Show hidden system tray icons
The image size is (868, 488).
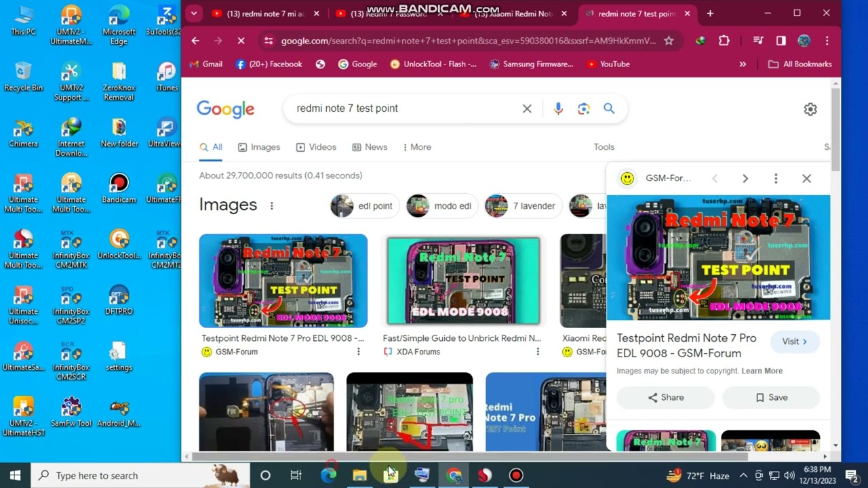(743, 475)
